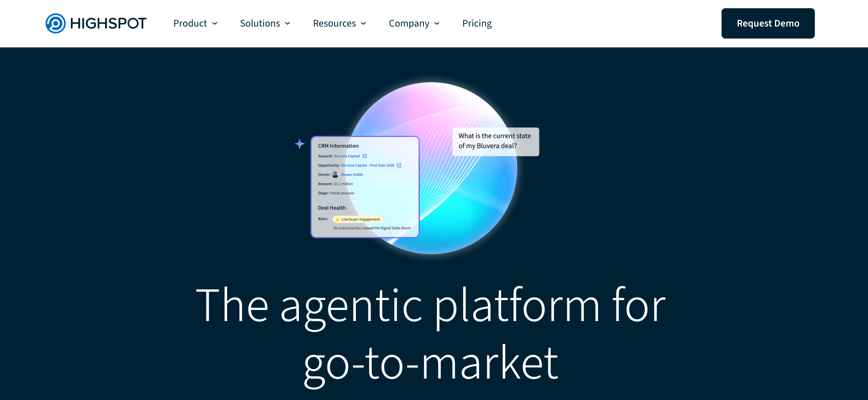Click the warning triangle icon in Risks
868x400 pixels.
pos(337,219)
